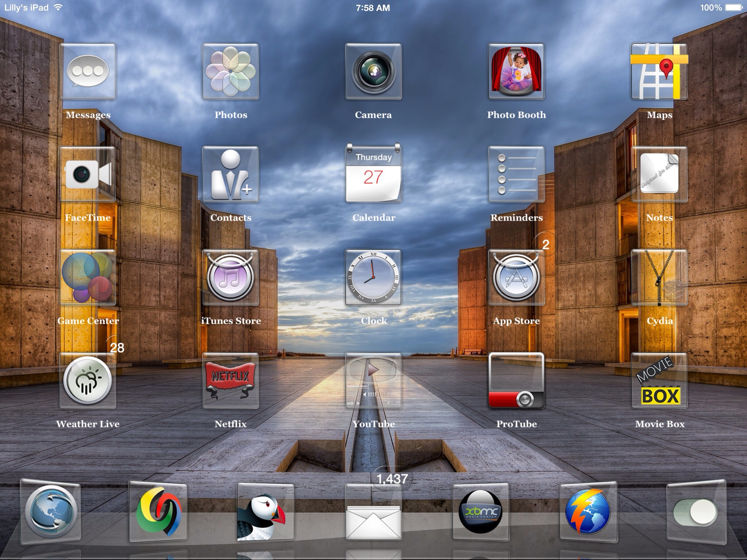Open the Maps app
This screenshot has height=560, width=747.
[659, 71]
